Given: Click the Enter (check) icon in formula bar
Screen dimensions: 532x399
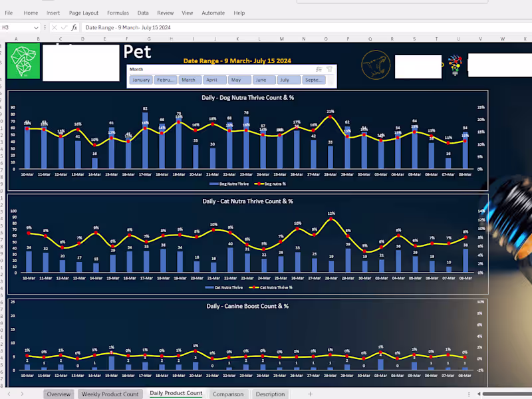Looking at the screenshot, I should click(63, 27).
